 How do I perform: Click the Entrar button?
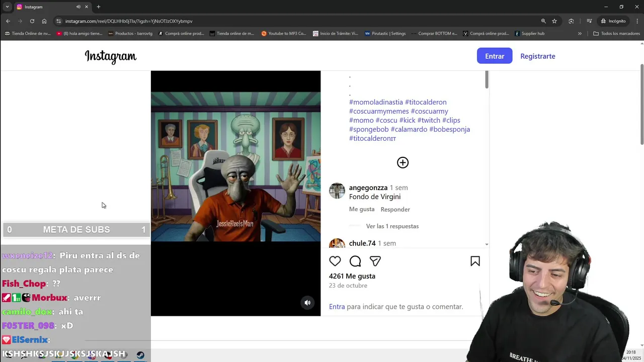tap(495, 56)
